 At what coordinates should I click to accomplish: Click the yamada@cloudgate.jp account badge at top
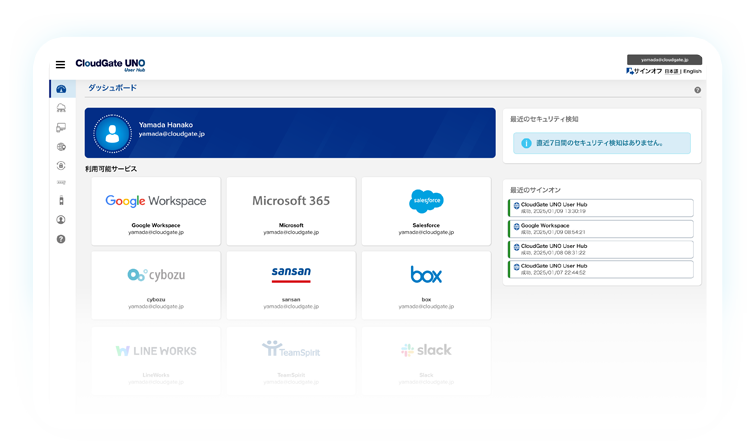point(664,60)
